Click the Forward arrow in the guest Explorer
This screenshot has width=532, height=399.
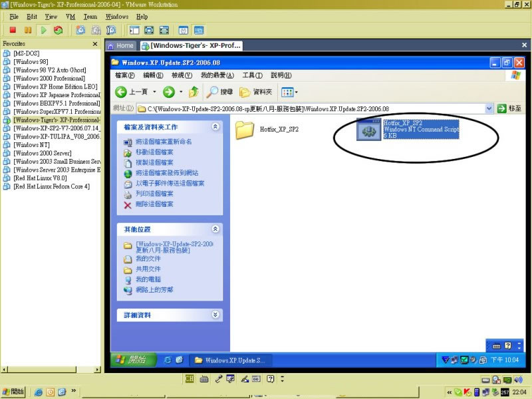coord(169,92)
